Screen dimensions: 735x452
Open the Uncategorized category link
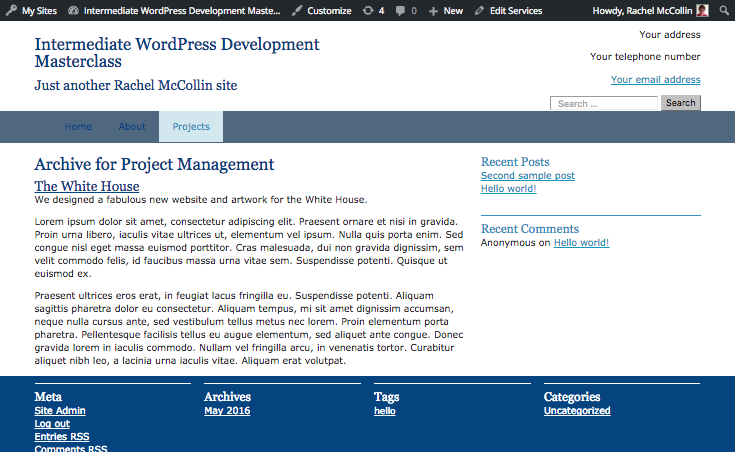coord(577,411)
